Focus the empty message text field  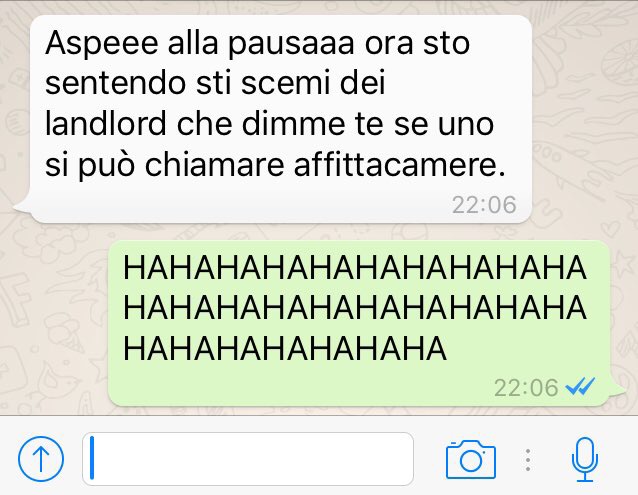pyautogui.click(x=248, y=459)
